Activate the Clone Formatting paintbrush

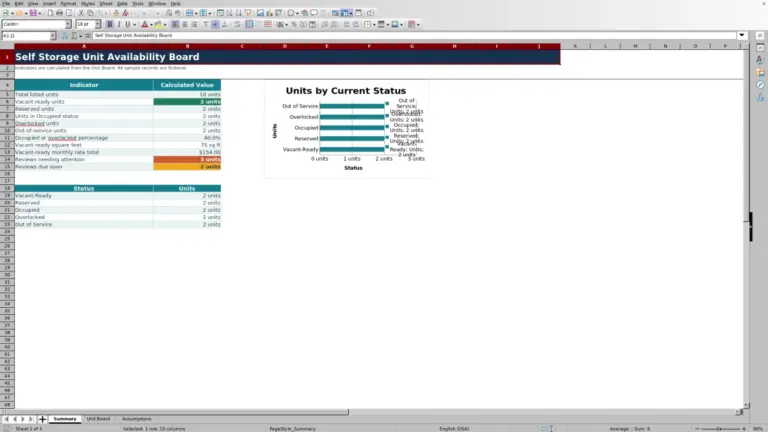pyautogui.click(x=116, y=13)
